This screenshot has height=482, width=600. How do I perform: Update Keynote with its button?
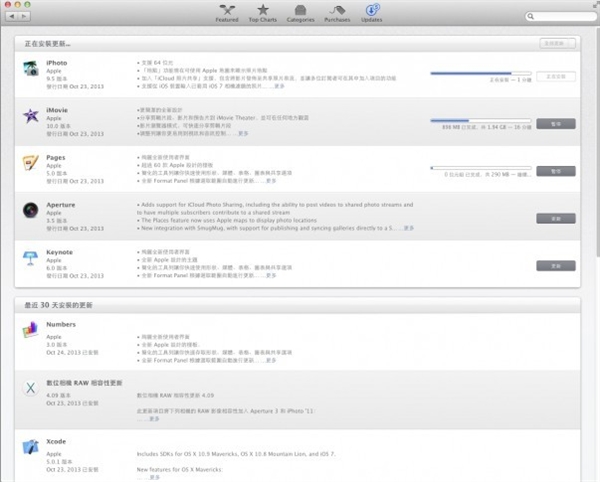(556, 266)
